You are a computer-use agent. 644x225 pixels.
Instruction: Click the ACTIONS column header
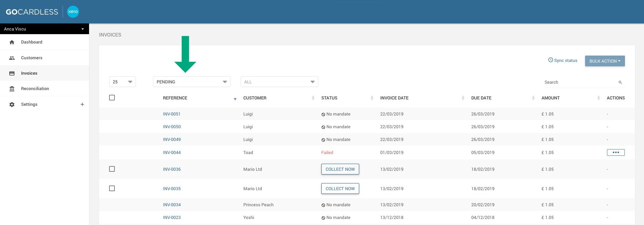(616, 98)
